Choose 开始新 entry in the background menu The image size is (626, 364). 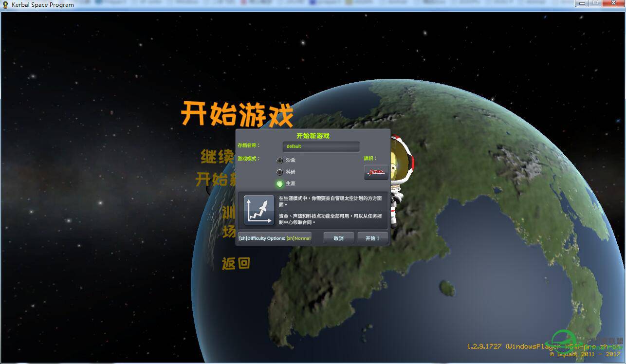pyautogui.click(x=216, y=179)
